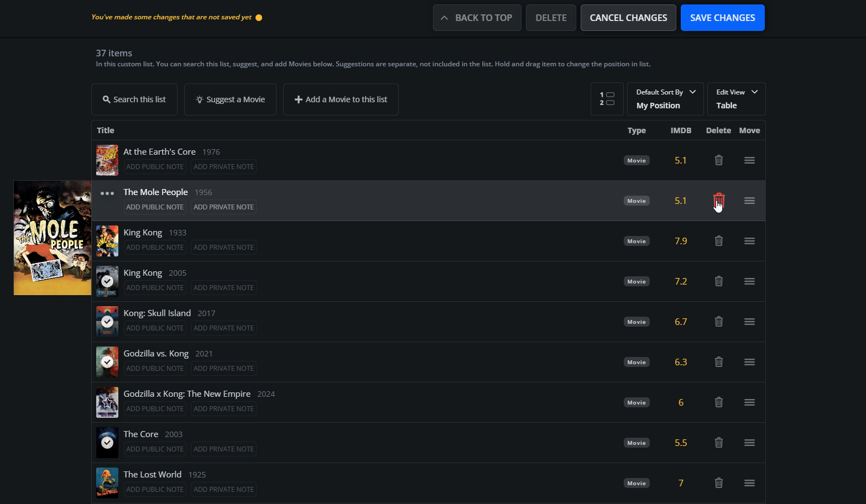Image resolution: width=866 pixels, height=504 pixels.
Task: Delete The Lost World using trash icon
Action: tap(718, 483)
